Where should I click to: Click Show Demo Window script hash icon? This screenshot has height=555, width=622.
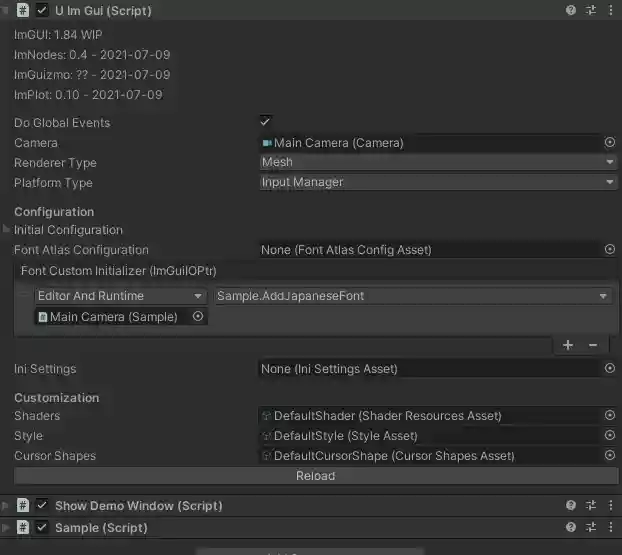click(23, 505)
